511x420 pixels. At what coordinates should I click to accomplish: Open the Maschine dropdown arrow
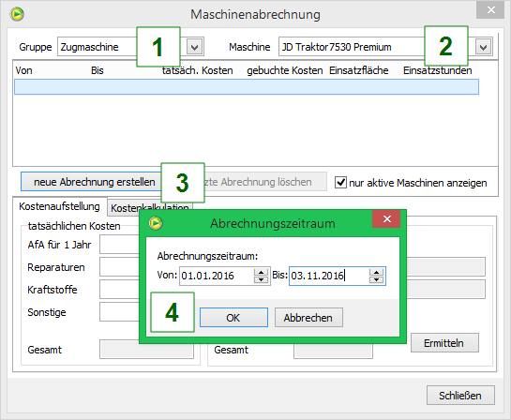pos(484,47)
